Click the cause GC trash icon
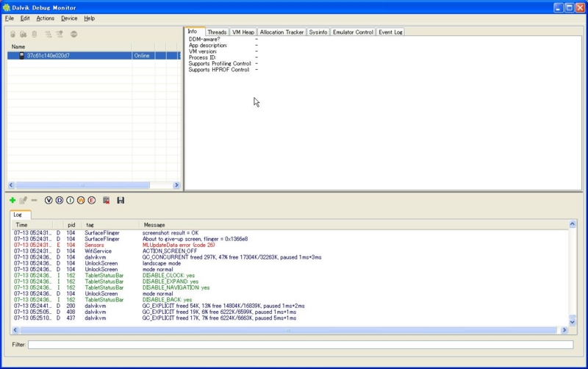588x369 pixels. (x=35, y=35)
